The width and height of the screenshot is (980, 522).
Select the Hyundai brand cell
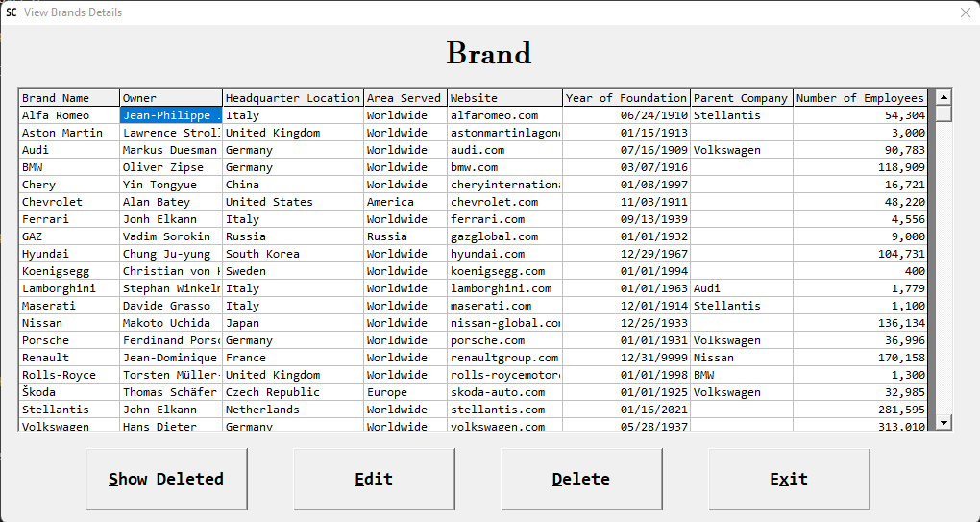69,254
